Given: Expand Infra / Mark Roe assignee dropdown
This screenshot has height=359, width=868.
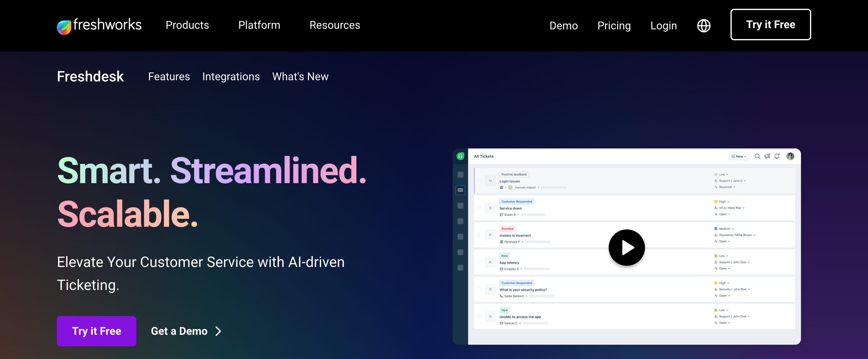Looking at the screenshot, I should tap(731, 208).
